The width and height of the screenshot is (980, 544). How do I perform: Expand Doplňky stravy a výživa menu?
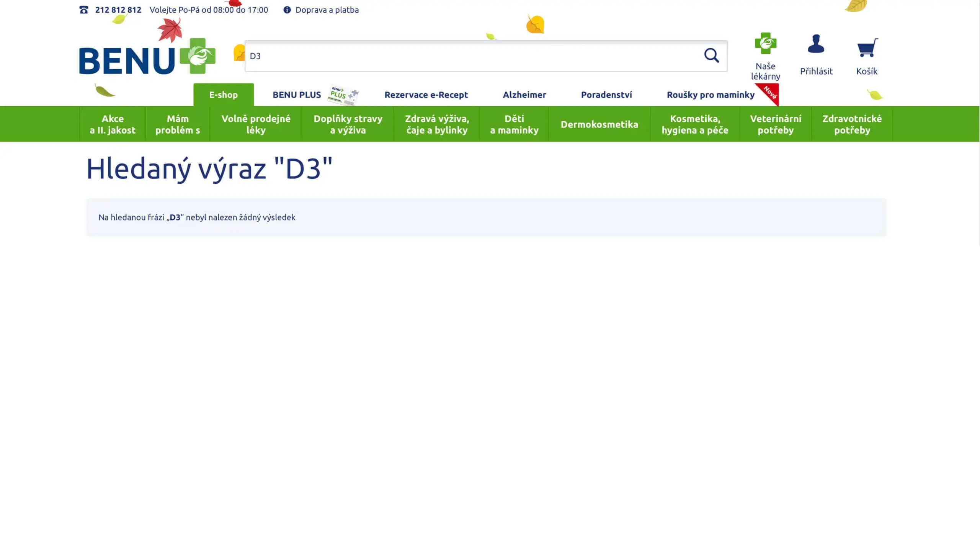pyautogui.click(x=348, y=124)
